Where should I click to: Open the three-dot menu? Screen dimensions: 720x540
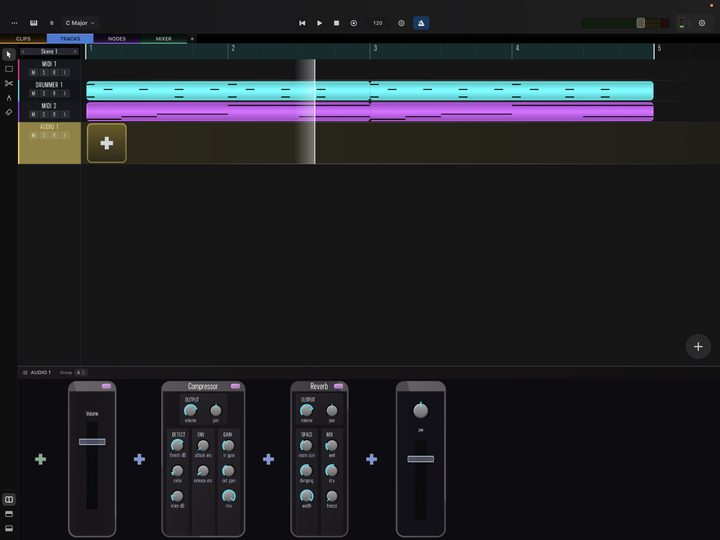click(14, 23)
